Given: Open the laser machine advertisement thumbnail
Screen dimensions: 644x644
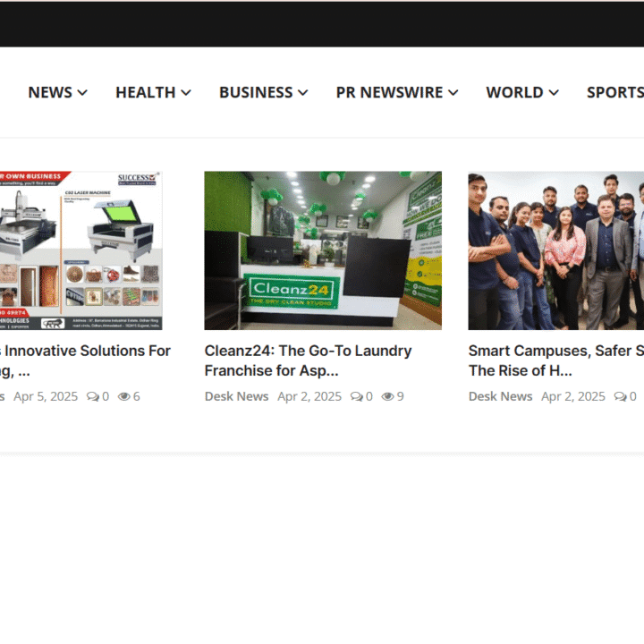Looking at the screenshot, I should click(x=80, y=250).
